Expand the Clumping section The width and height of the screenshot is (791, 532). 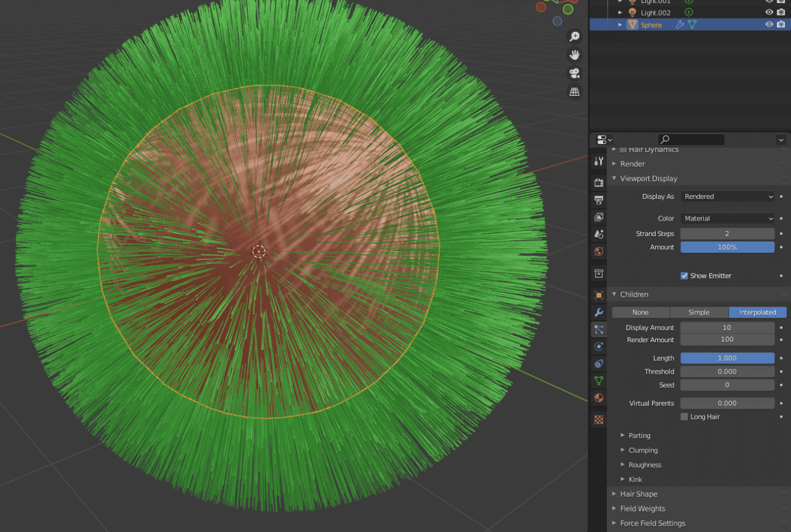[643, 450]
